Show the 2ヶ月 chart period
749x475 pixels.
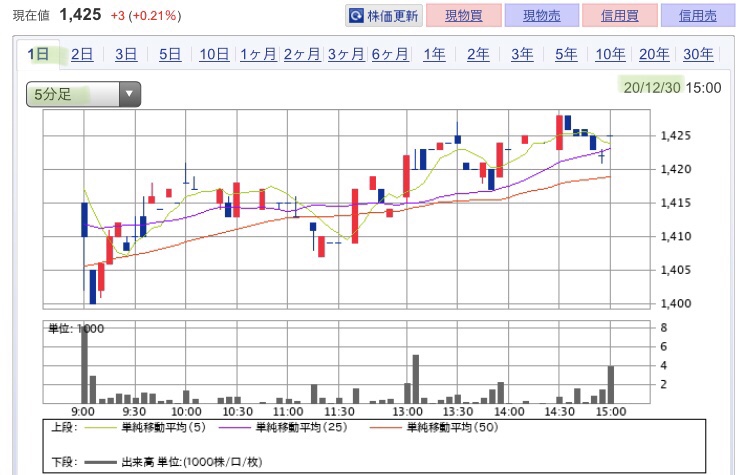tap(302, 54)
